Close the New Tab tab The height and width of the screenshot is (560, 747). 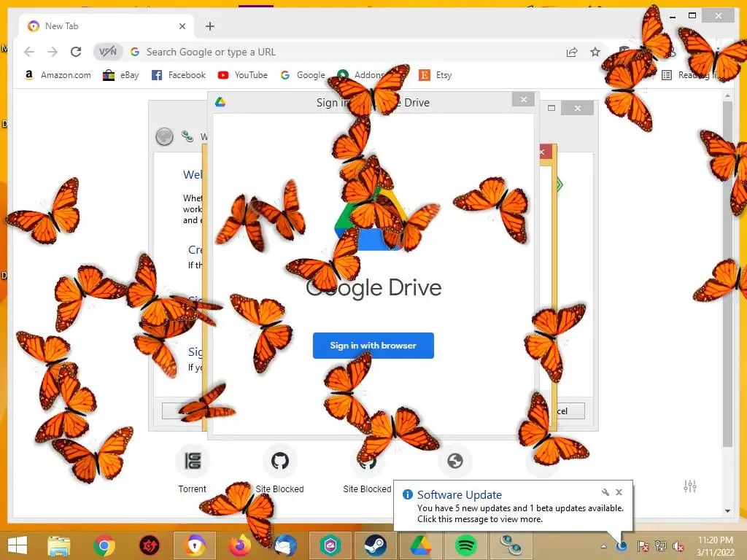point(182,26)
